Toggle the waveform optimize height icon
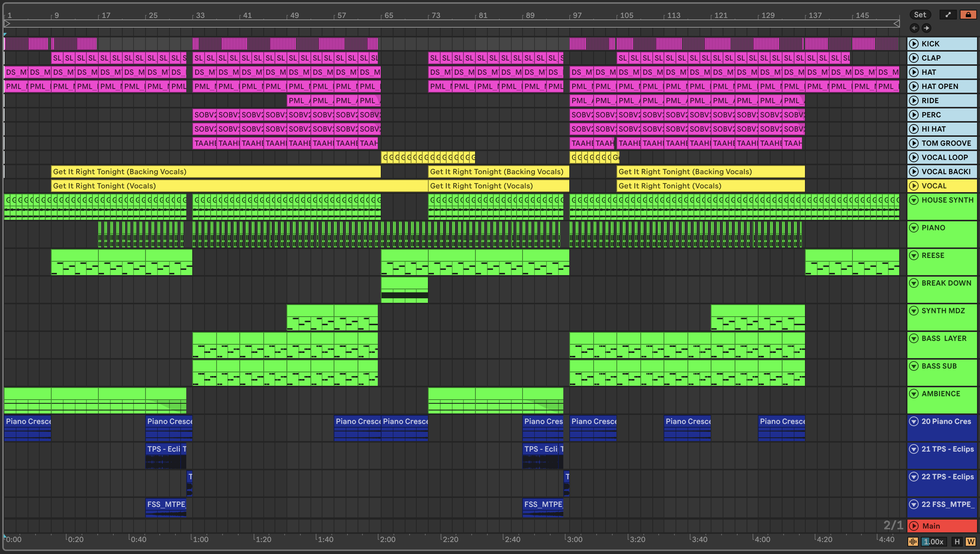The image size is (980, 554). (x=913, y=541)
